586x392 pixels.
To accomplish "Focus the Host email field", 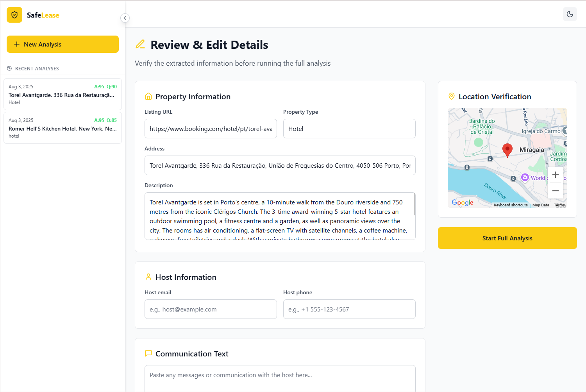I will [211, 309].
